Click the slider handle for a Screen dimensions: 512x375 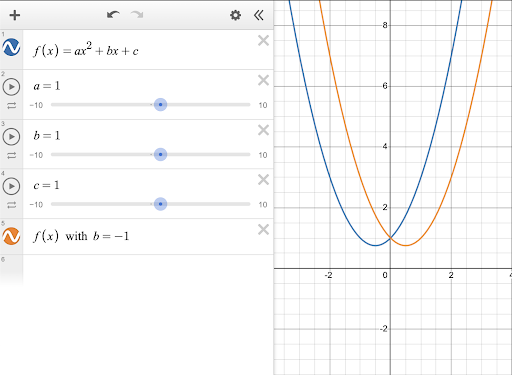pos(160,105)
